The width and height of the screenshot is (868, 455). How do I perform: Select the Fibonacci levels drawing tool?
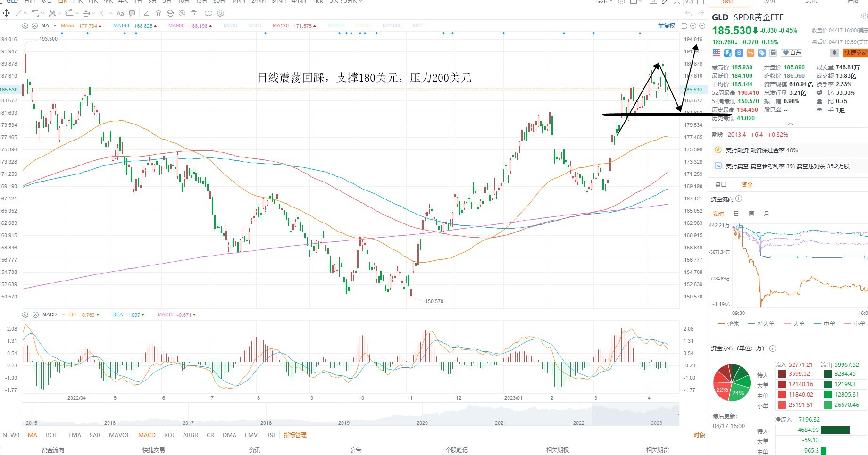[69, 13]
